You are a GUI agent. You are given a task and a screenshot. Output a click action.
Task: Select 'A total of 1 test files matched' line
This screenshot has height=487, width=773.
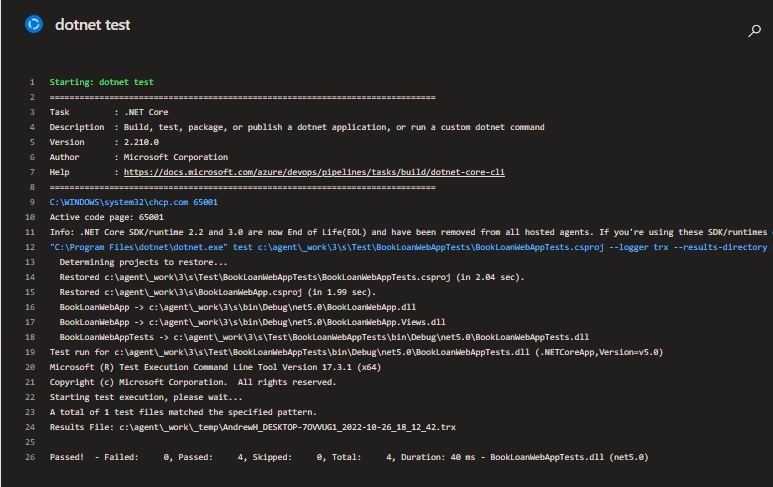183,412
